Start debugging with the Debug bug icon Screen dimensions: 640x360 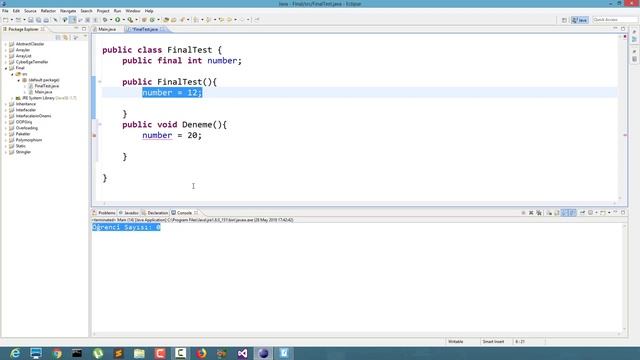pos(105,20)
